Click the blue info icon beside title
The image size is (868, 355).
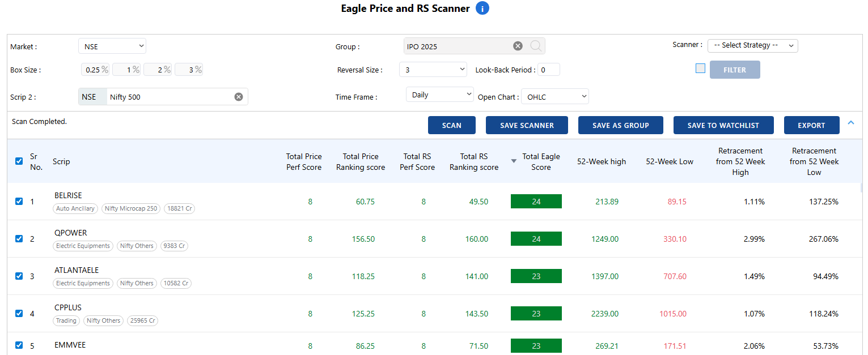482,8
